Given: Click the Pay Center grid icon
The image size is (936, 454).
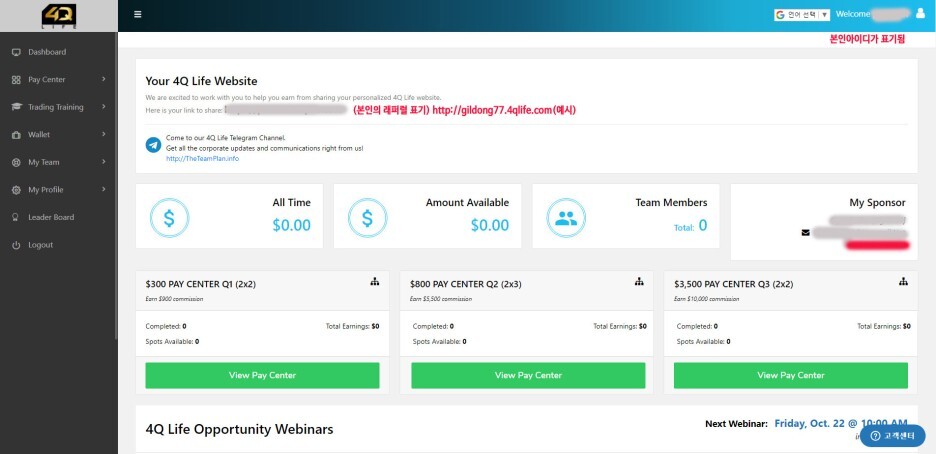Looking at the screenshot, I should (16, 79).
